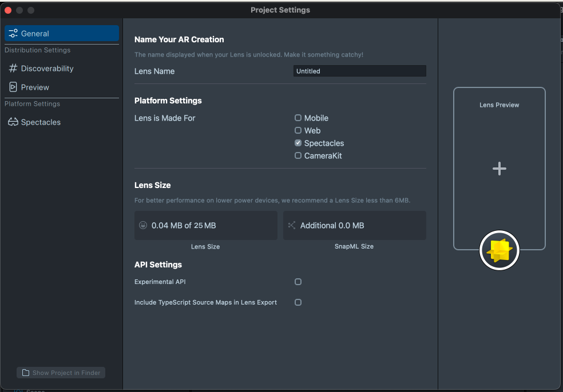
Task: Click the Discoverability hashtag icon
Action: tap(13, 69)
